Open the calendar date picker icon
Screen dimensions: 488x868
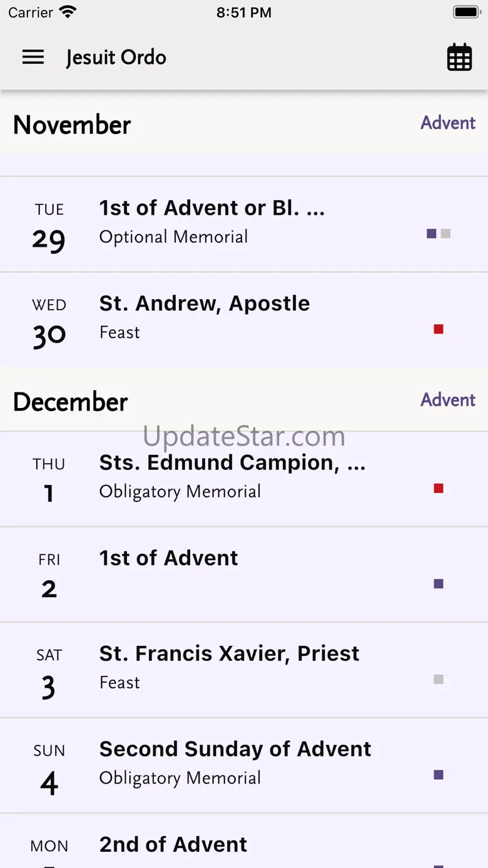(x=459, y=58)
